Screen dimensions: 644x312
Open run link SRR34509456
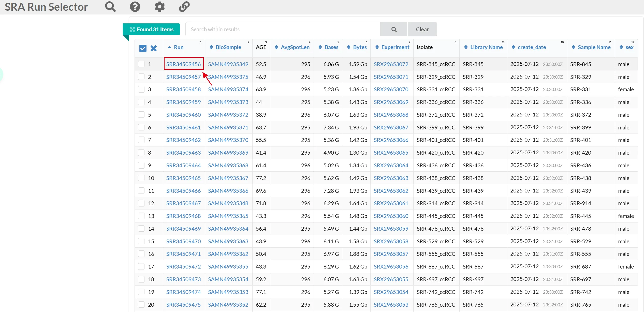(x=183, y=64)
